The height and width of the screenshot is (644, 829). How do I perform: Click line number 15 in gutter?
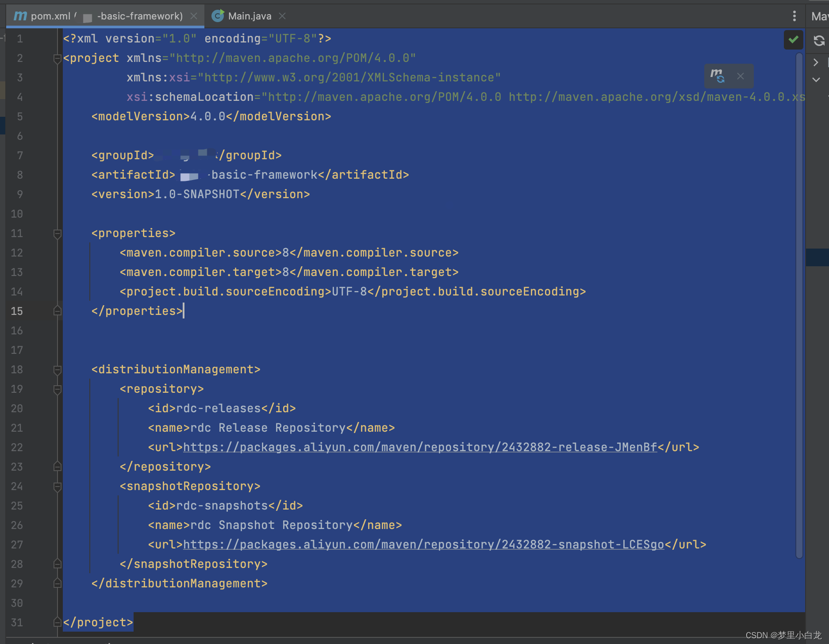click(x=17, y=311)
